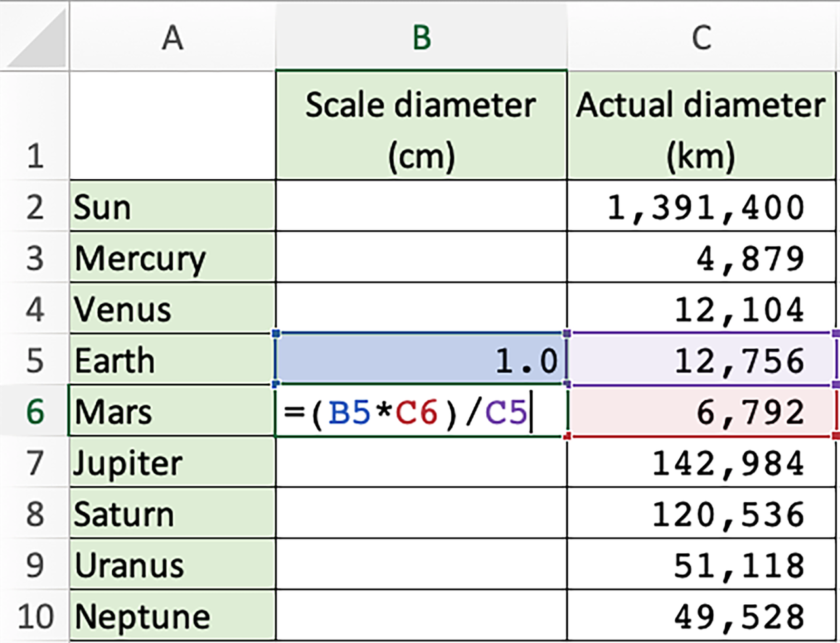Select Neptune's diameter value 49,528
Image resolution: width=840 pixels, height=643 pixels.
click(x=702, y=615)
